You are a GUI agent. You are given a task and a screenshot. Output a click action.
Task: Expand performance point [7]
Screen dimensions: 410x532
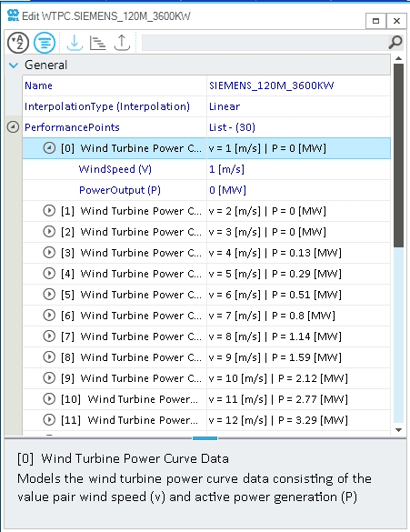[49, 336]
